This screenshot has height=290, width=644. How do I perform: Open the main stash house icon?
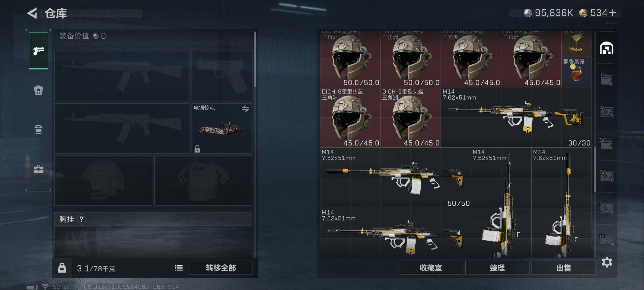click(607, 48)
